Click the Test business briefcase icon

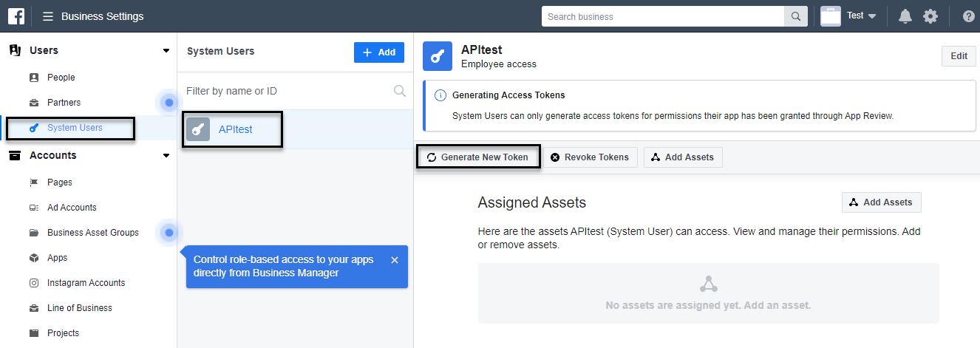pos(831,16)
